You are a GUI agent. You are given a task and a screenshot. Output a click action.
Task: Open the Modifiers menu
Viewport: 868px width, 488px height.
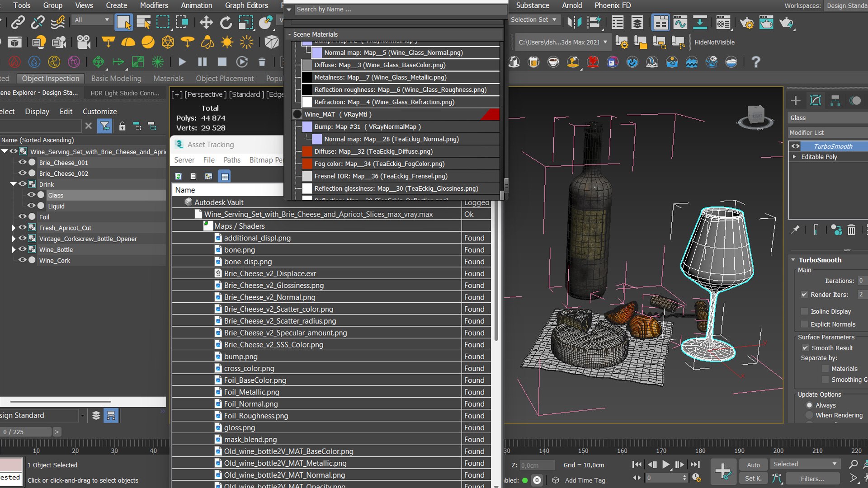(154, 5)
